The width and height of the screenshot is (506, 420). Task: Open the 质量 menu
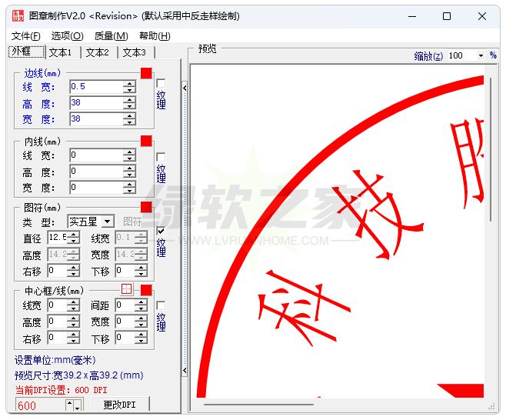coord(111,36)
